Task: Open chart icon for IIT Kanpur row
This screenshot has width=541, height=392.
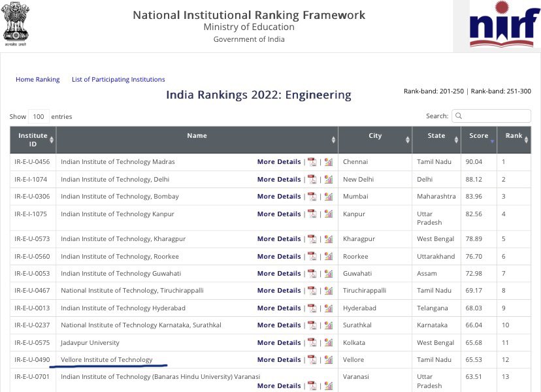Action: pos(329,214)
